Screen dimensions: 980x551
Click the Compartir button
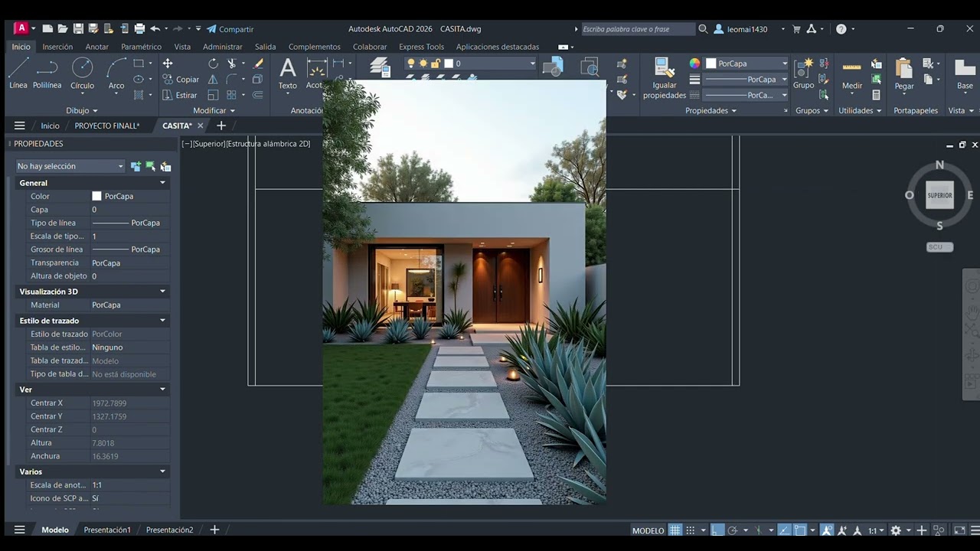230,29
